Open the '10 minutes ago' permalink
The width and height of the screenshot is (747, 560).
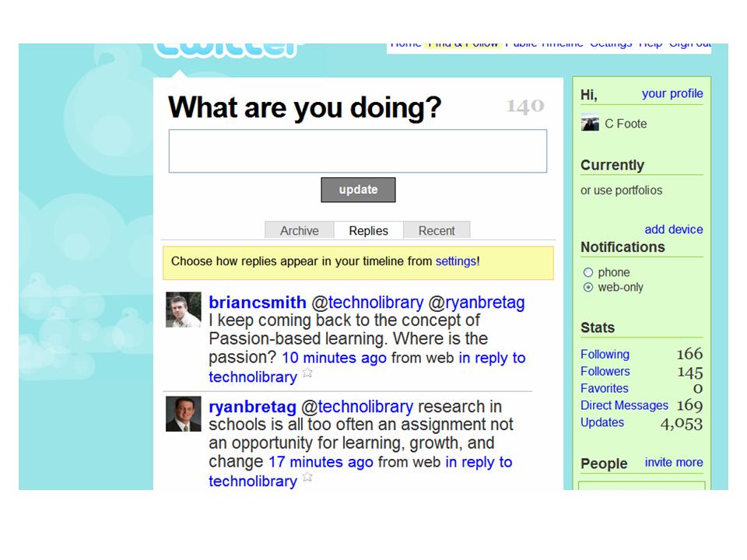click(334, 358)
